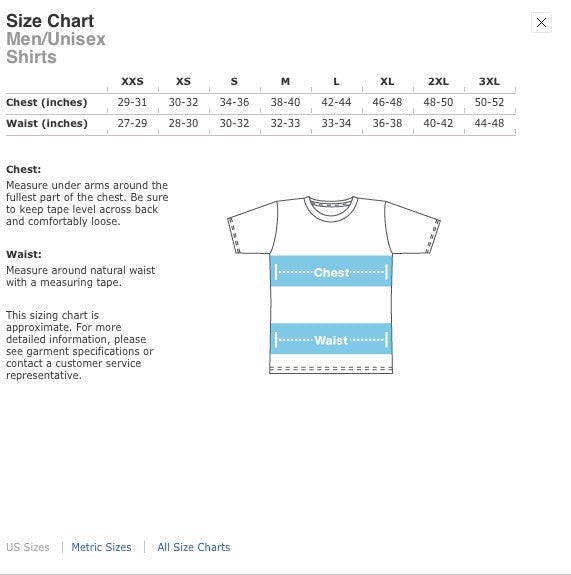This screenshot has height=575, width=571.
Task: Click the Chest (inches) row label
Action: tap(47, 102)
